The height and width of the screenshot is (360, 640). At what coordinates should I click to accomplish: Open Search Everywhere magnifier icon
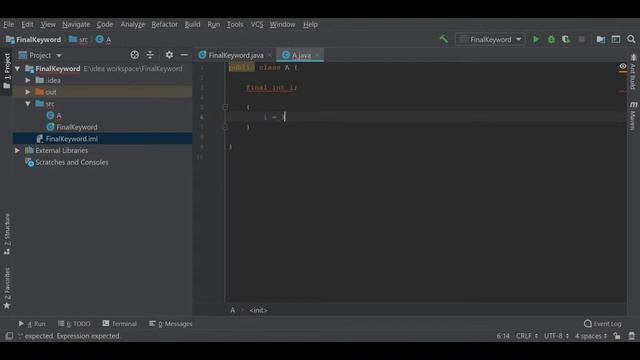pyautogui.click(x=631, y=39)
